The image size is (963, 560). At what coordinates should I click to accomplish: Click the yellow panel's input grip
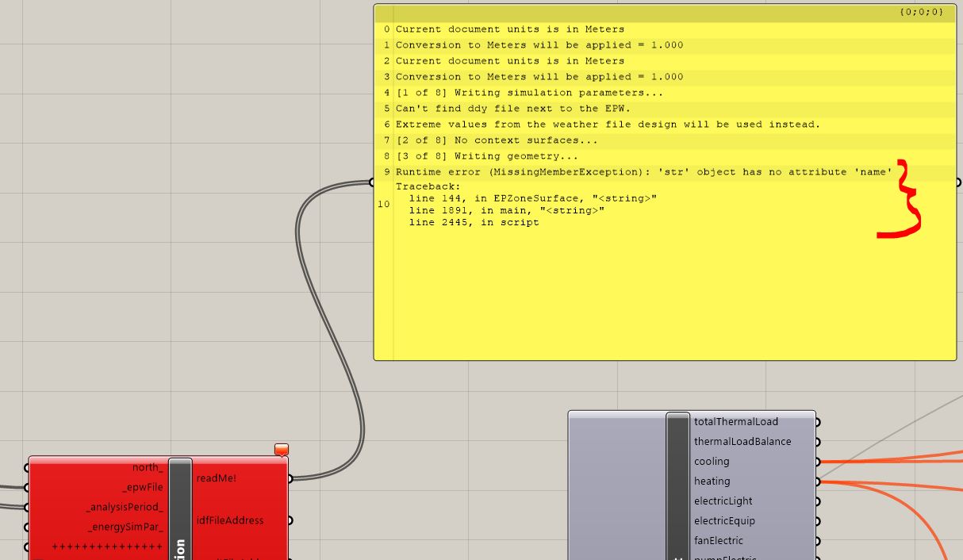click(x=372, y=182)
